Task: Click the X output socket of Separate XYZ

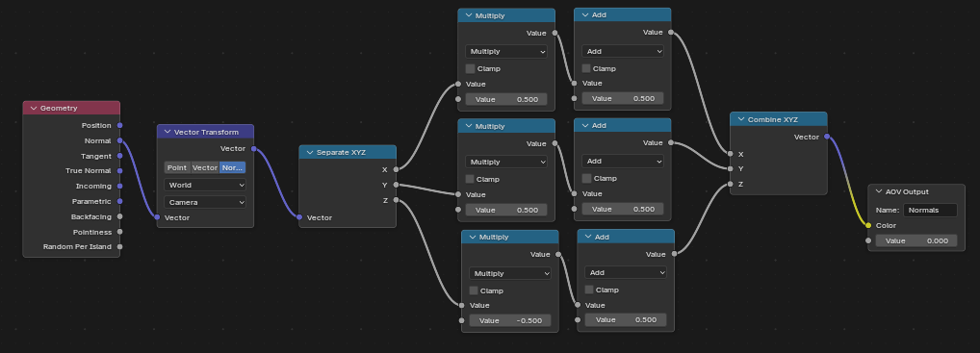Action: click(396, 169)
